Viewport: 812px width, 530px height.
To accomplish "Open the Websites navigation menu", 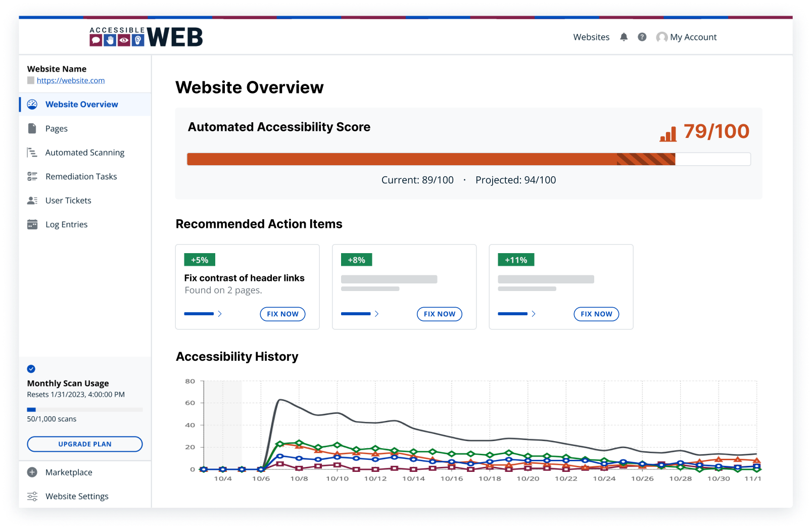I will [x=591, y=36].
